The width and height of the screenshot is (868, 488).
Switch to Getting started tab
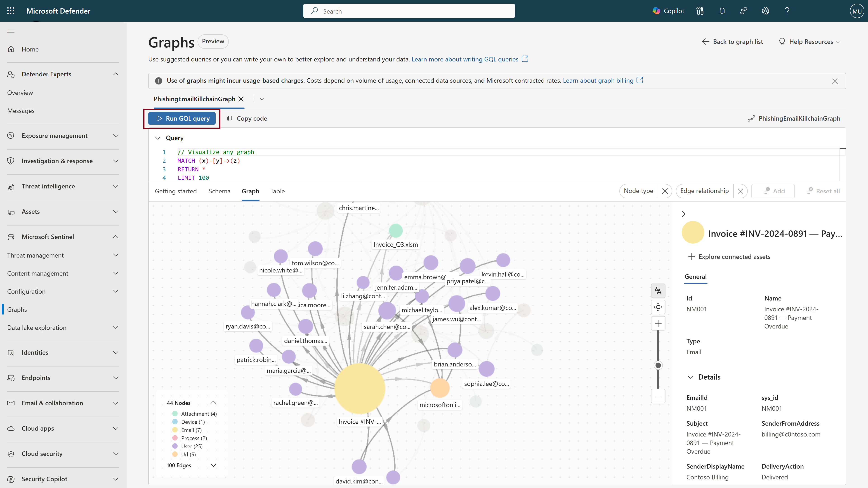176,191
